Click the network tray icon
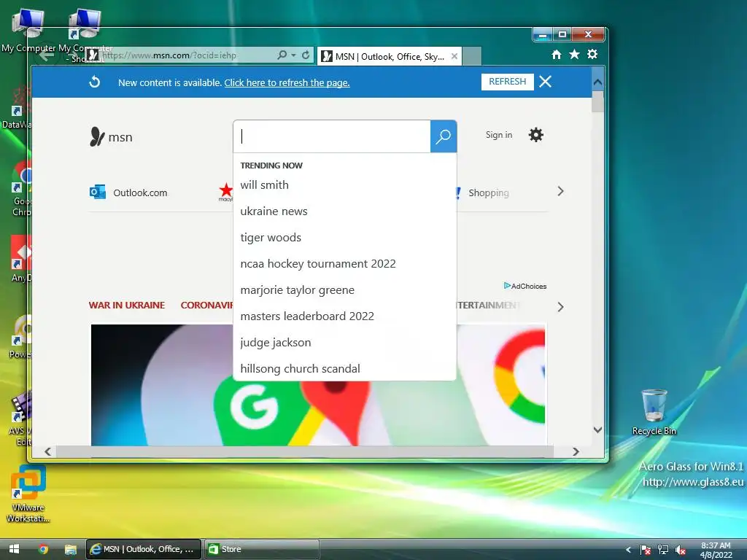The image size is (747, 560). (662, 550)
